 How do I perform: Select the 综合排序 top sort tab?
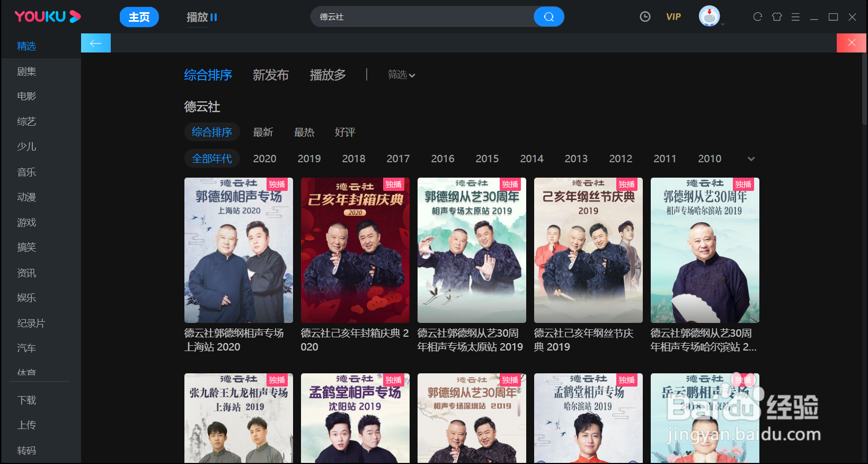pos(208,75)
